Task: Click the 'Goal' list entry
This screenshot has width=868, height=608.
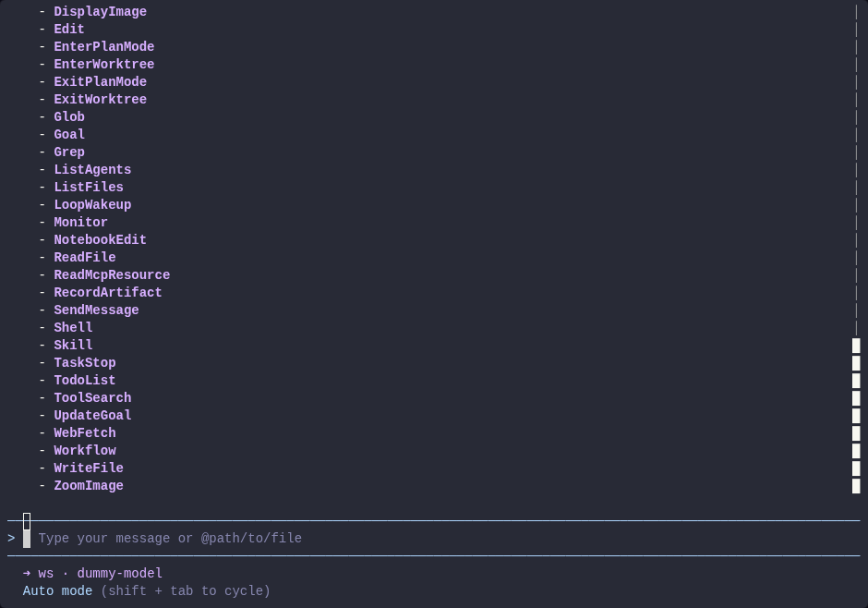Action: pyautogui.click(x=69, y=134)
